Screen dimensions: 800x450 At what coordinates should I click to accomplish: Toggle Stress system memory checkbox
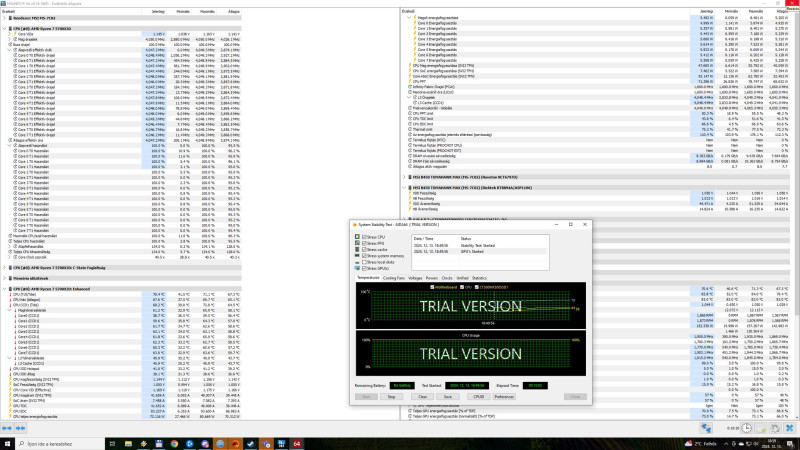pos(364,256)
